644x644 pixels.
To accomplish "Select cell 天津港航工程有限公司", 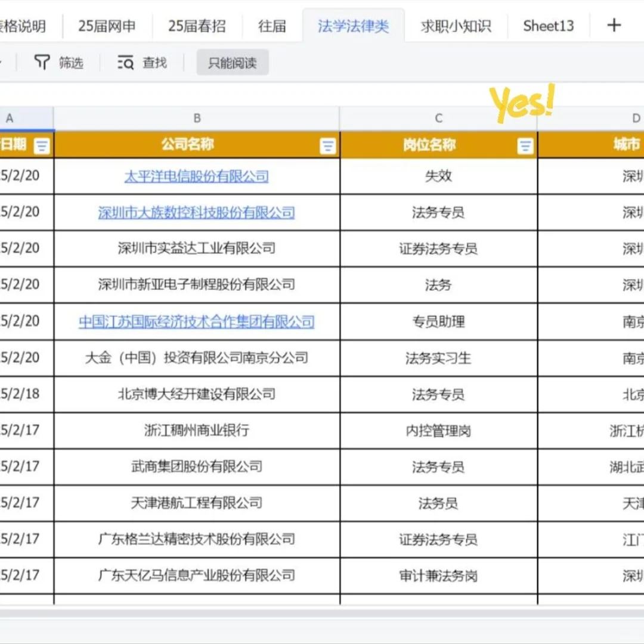I will click(197, 503).
